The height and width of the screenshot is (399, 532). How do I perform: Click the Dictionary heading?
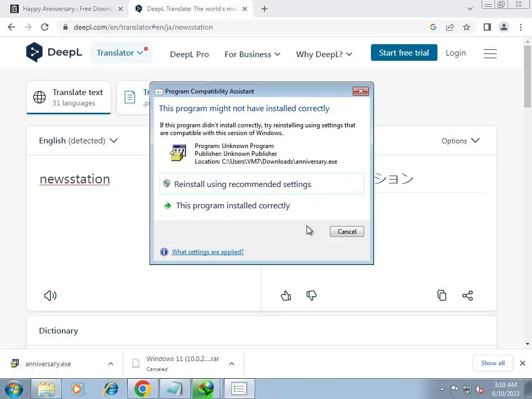click(58, 331)
